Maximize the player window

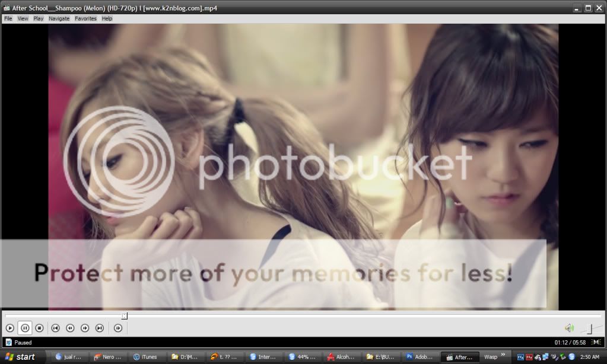(588, 8)
